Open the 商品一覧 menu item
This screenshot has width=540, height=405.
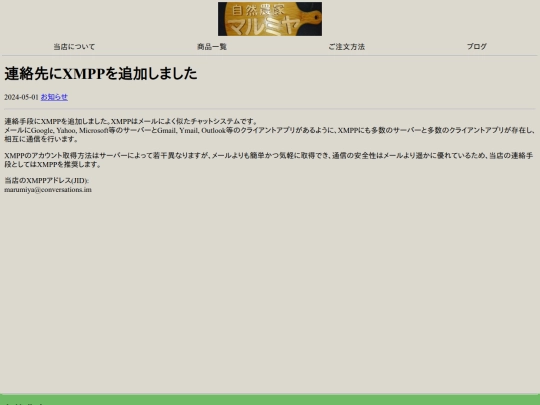tap(212, 47)
